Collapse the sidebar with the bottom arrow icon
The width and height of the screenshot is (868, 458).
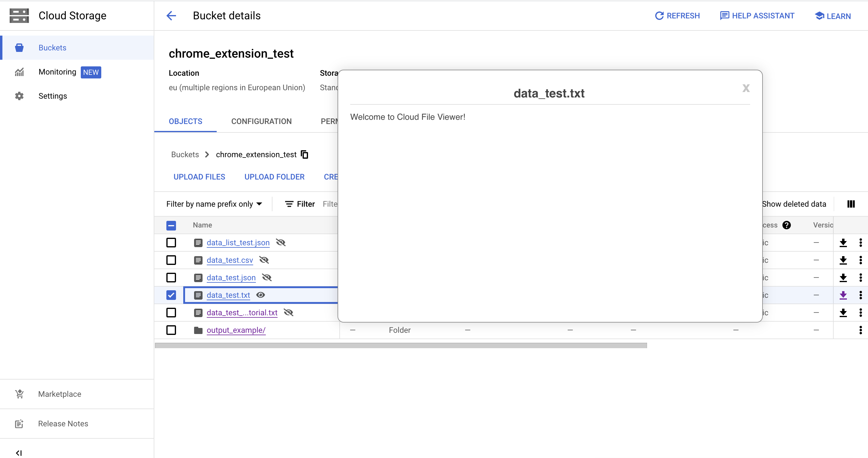click(x=19, y=453)
